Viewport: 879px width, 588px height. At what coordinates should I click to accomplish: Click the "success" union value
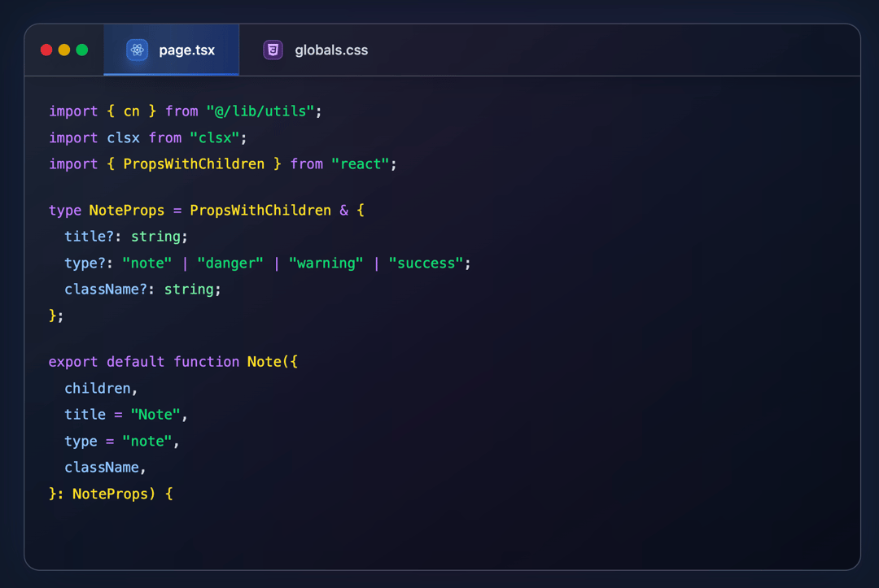click(x=426, y=264)
